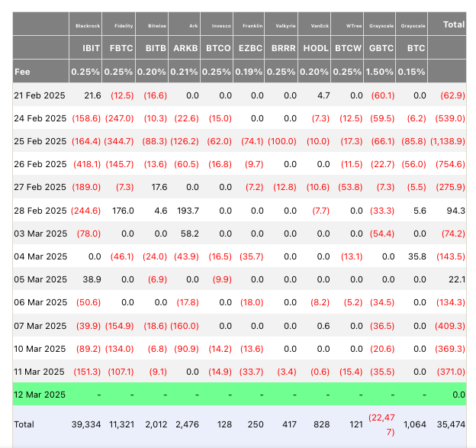Click the Franklin issuer label
This screenshot has width=476, height=448.
pos(252,26)
